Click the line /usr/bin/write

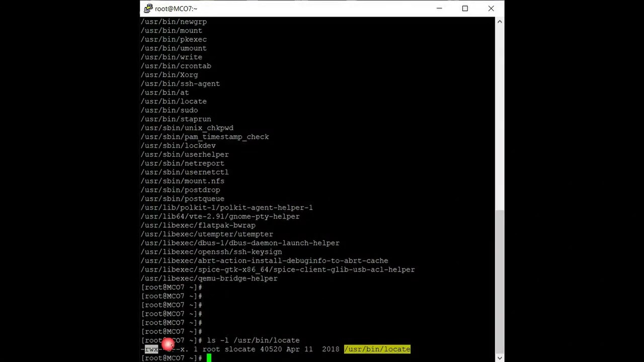click(172, 57)
